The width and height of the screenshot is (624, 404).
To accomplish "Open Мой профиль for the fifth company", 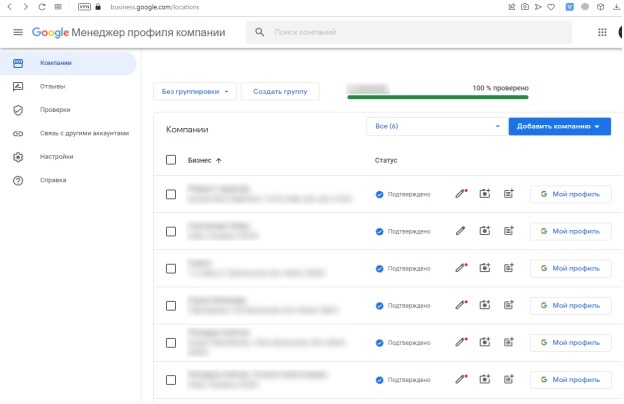I will [x=570, y=343].
